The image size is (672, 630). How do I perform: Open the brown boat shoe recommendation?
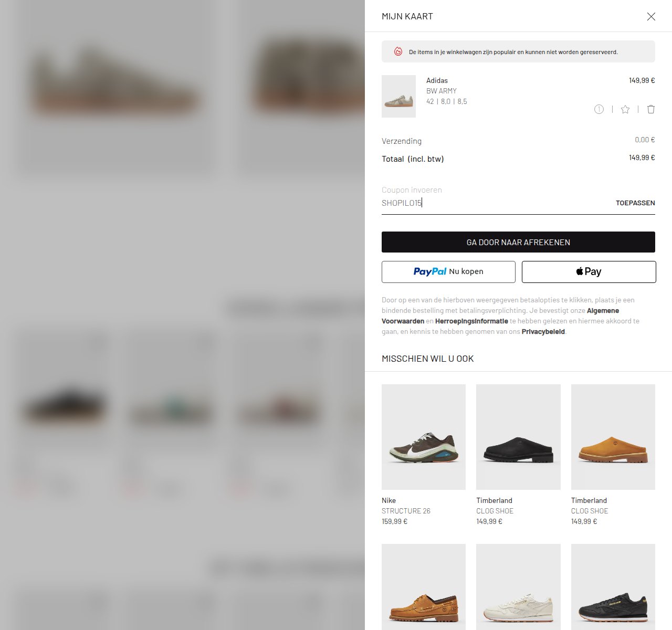click(x=424, y=587)
